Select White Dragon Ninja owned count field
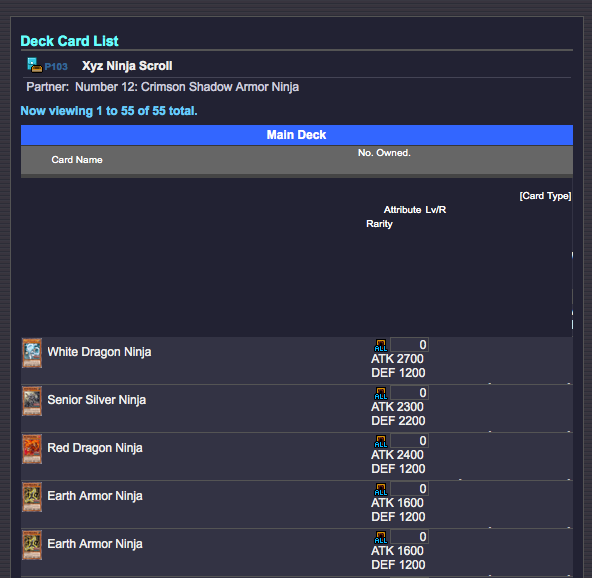The image size is (592, 578). [409, 345]
